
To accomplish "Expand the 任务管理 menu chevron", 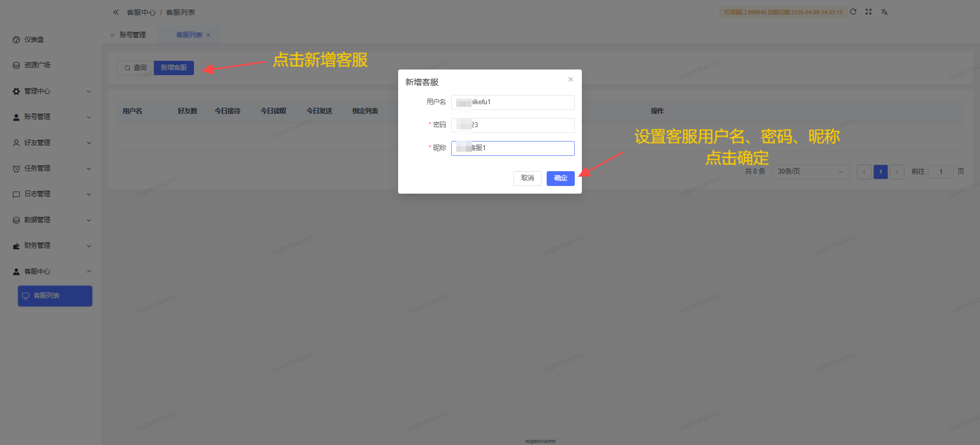I will coord(89,169).
